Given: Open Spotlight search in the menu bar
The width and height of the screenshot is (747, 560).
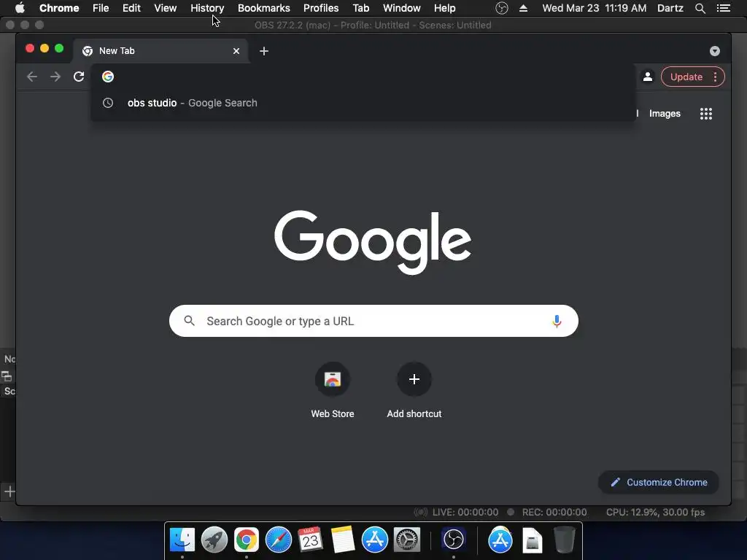Looking at the screenshot, I should pos(700,8).
